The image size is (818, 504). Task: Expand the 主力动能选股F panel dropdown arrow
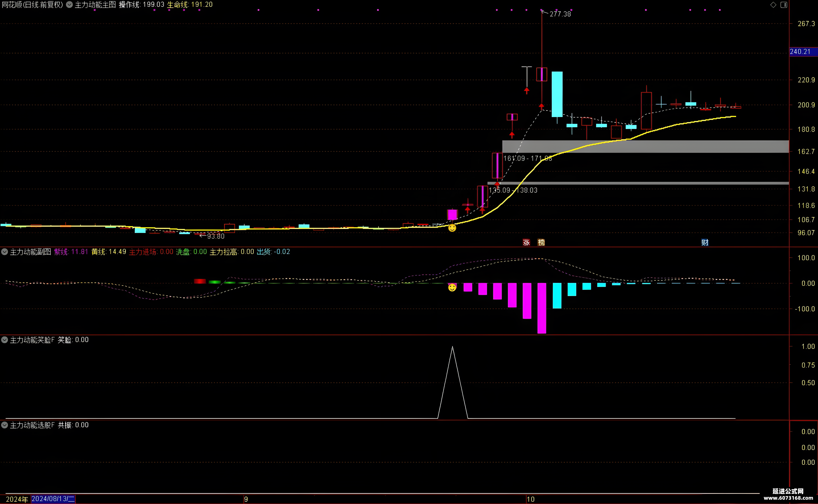coord(5,425)
